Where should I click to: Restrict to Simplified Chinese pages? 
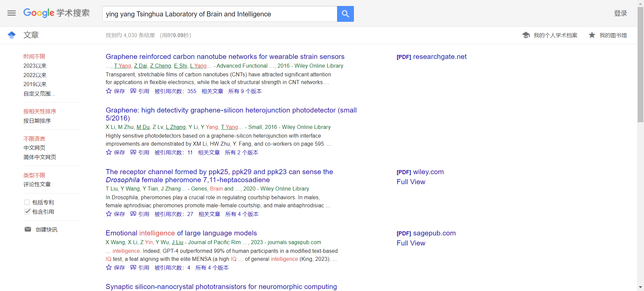40,157
